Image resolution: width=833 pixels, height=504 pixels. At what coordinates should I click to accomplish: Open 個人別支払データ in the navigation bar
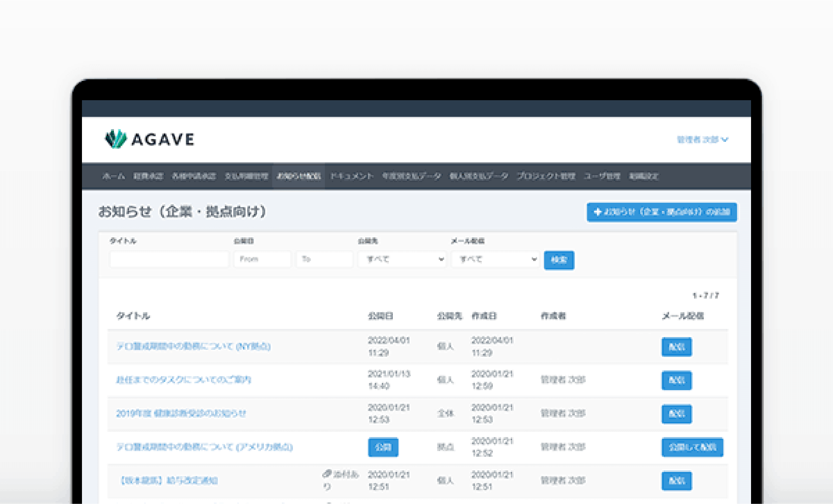click(x=479, y=176)
